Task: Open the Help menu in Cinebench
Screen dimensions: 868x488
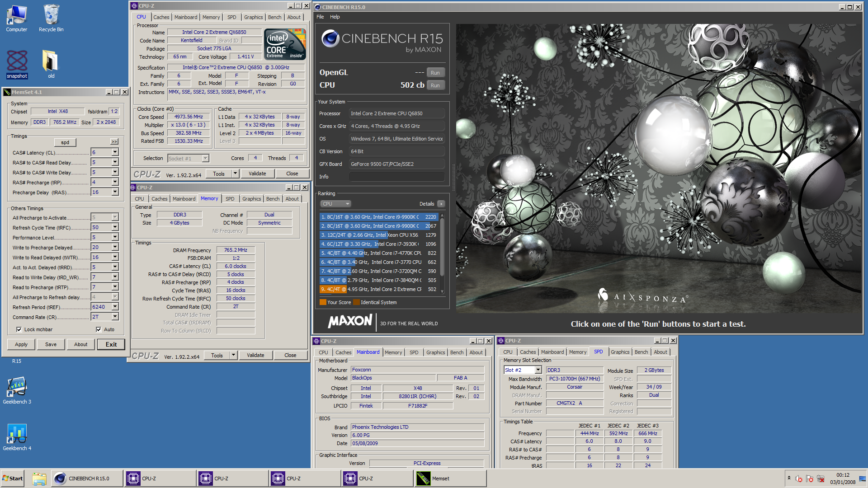Action: [335, 17]
